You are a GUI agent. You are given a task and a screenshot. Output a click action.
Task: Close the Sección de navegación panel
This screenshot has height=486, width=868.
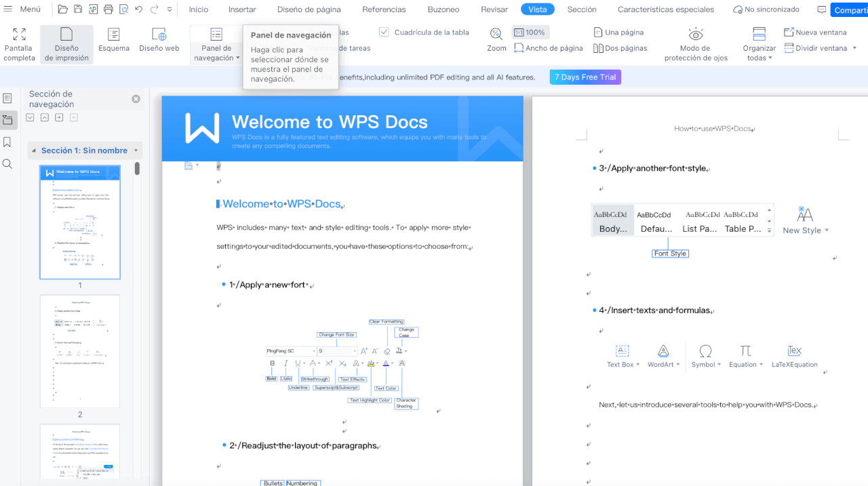(x=136, y=99)
